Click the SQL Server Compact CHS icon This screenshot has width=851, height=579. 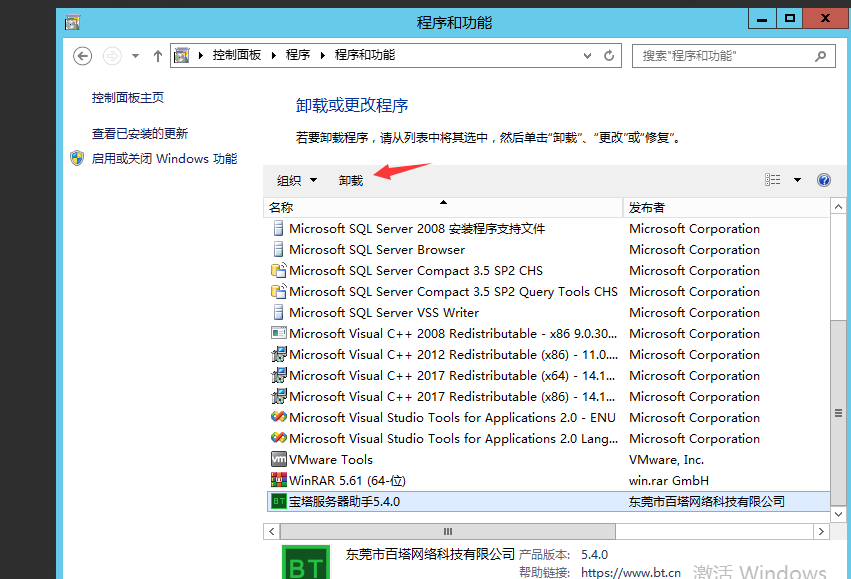pyautogui.click(x=278, y=270)
